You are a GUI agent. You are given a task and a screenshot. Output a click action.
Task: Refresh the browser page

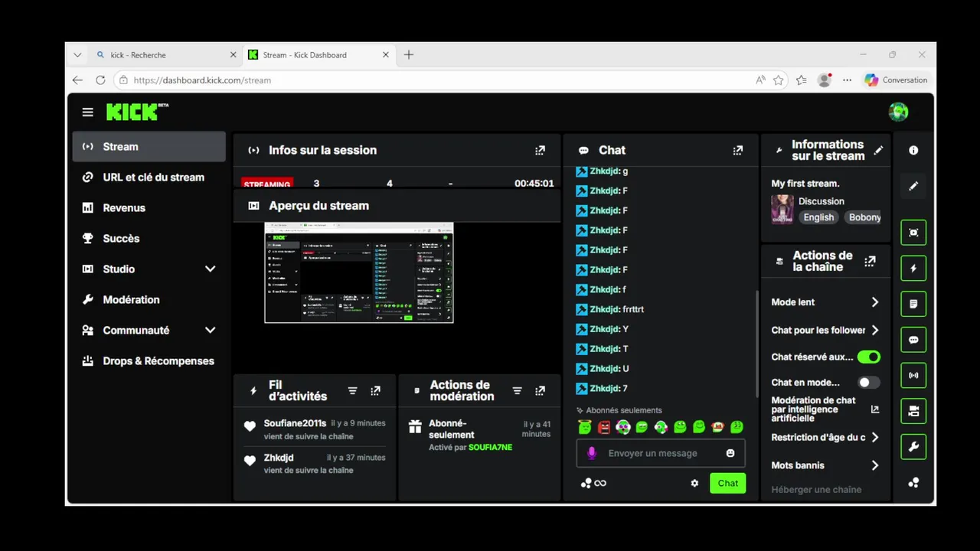[x=100, y=80]
